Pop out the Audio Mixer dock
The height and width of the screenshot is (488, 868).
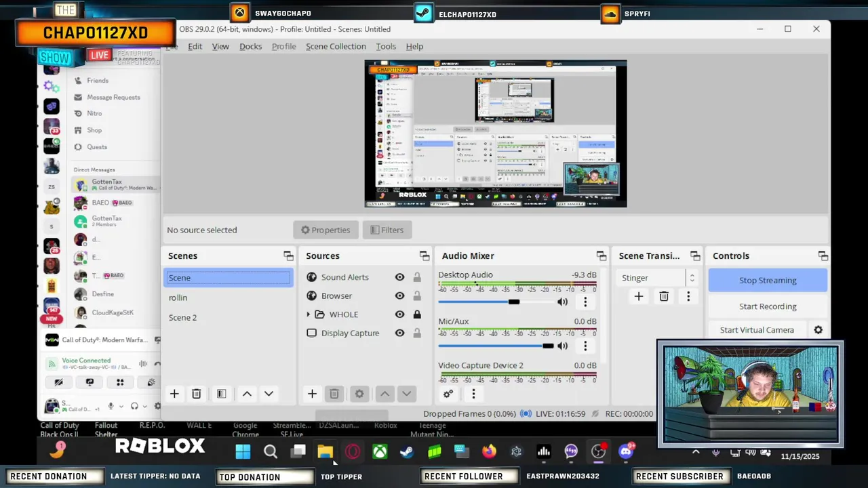tap(601, 256)
